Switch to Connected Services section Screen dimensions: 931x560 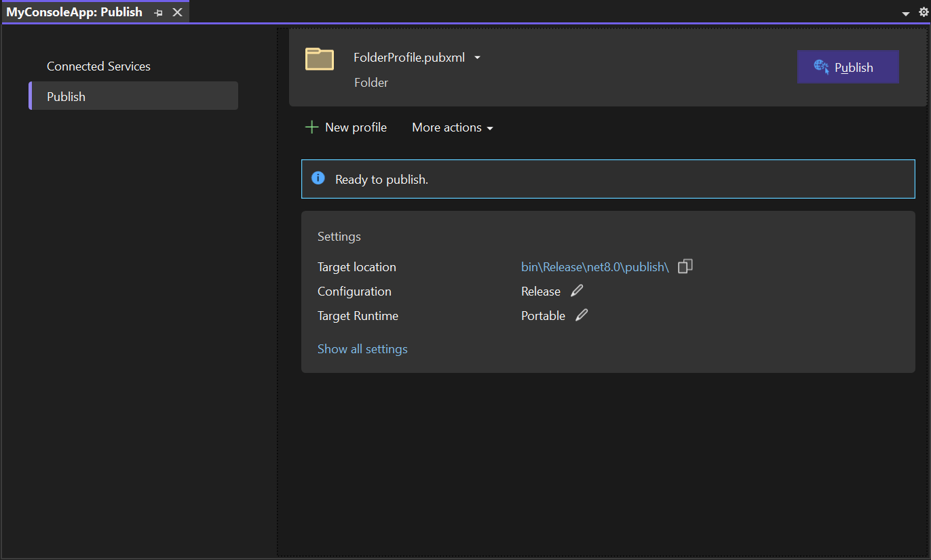[98, 66]
